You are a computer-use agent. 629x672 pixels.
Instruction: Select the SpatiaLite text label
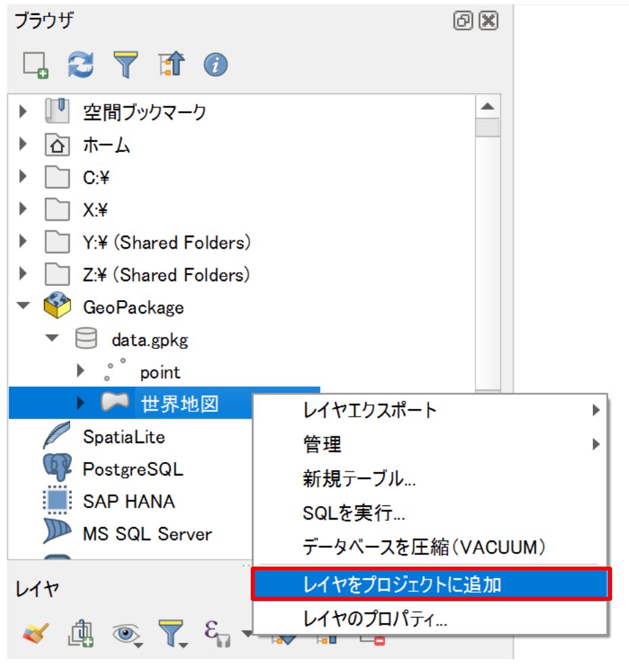[124, 437]
